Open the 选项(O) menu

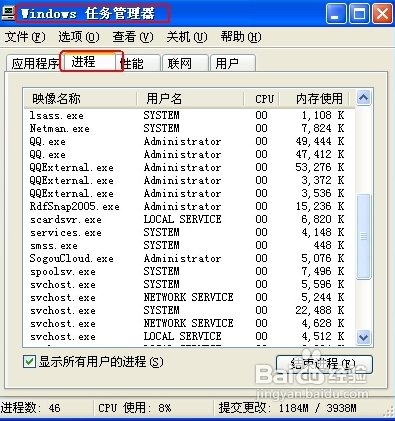point(79,37)
